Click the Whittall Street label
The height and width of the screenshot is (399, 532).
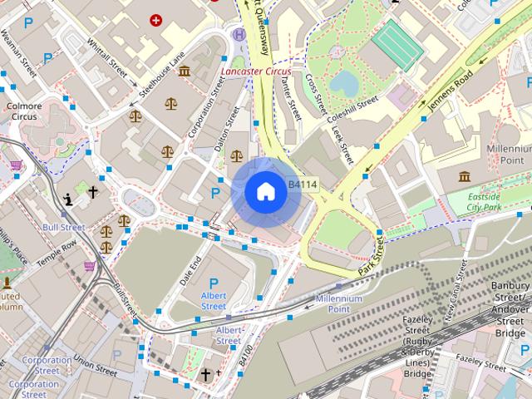tap(107, 57)
